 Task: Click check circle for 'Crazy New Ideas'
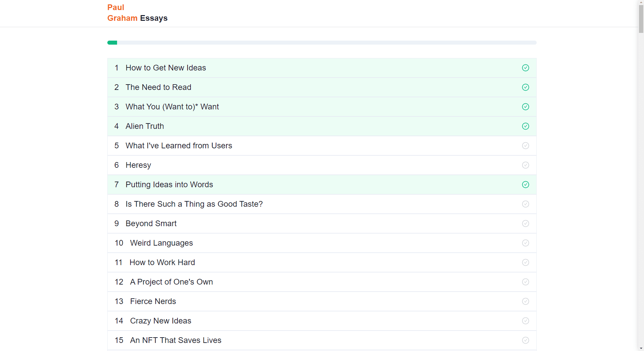pyautogui.click(x=526, y=321)
